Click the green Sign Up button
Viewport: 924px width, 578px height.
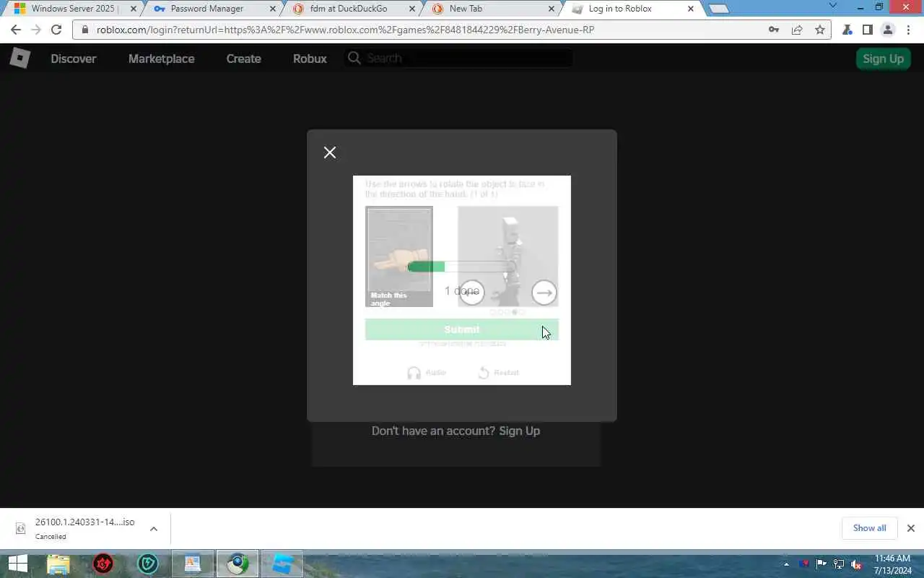tap(883, 59)
